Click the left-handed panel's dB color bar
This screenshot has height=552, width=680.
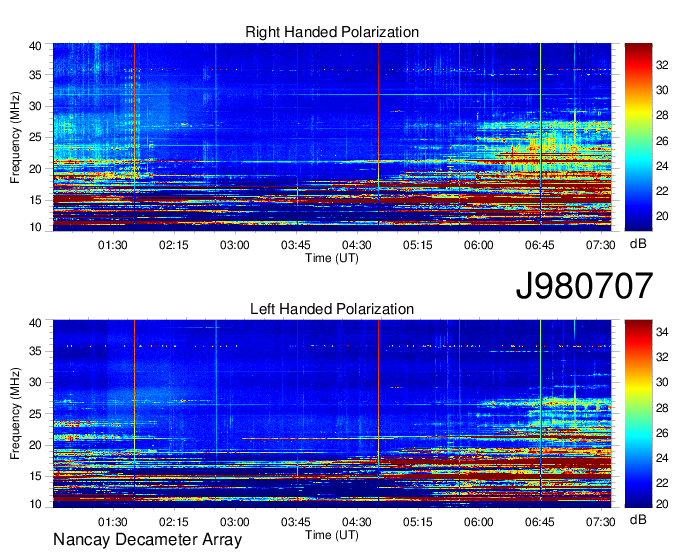[638, 414]
